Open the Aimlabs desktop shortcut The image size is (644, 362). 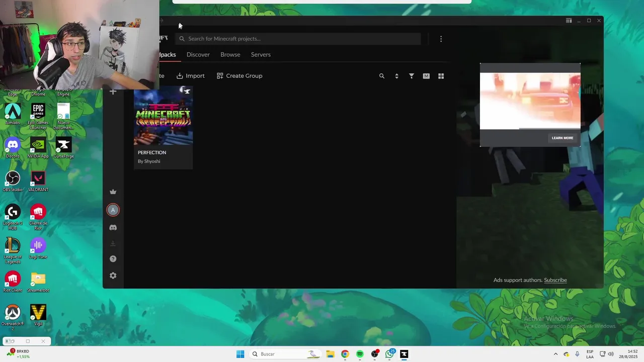(13, 114)
